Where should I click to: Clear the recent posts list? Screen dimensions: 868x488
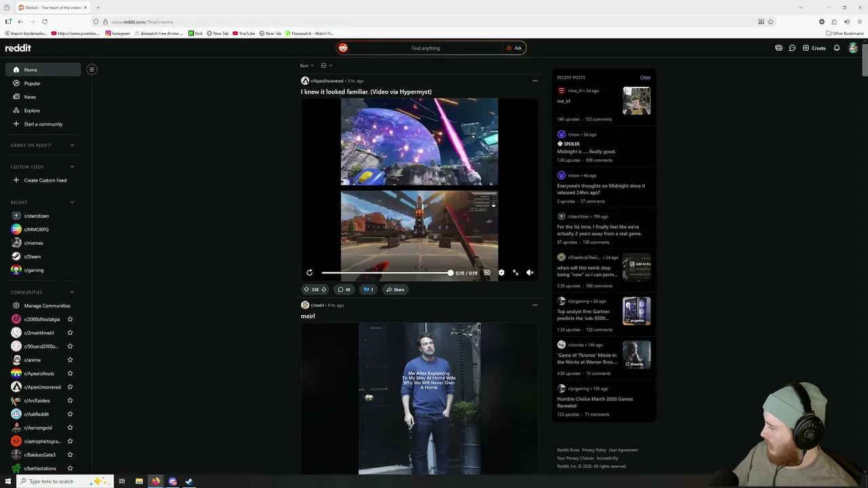point(645,77)
